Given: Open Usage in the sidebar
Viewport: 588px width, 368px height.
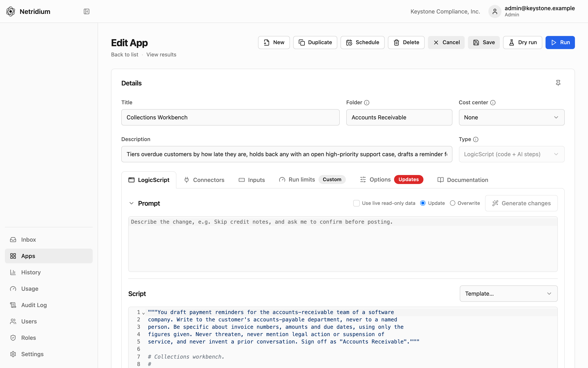Looking at the screenshot, I should coord(49,288).
